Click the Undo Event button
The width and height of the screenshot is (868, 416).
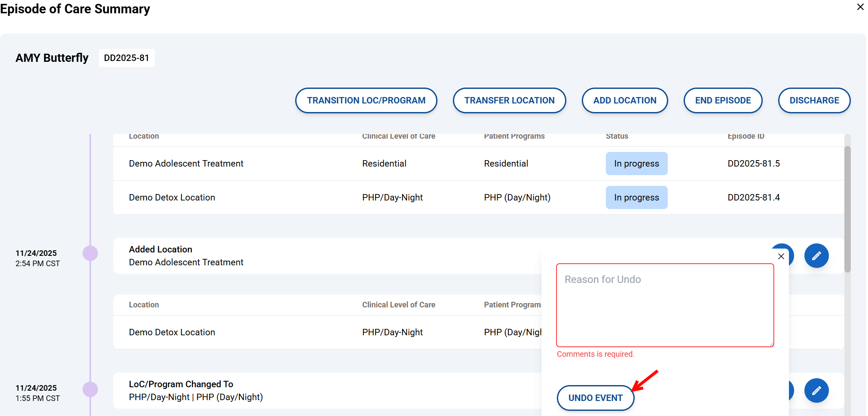[595, 398]
